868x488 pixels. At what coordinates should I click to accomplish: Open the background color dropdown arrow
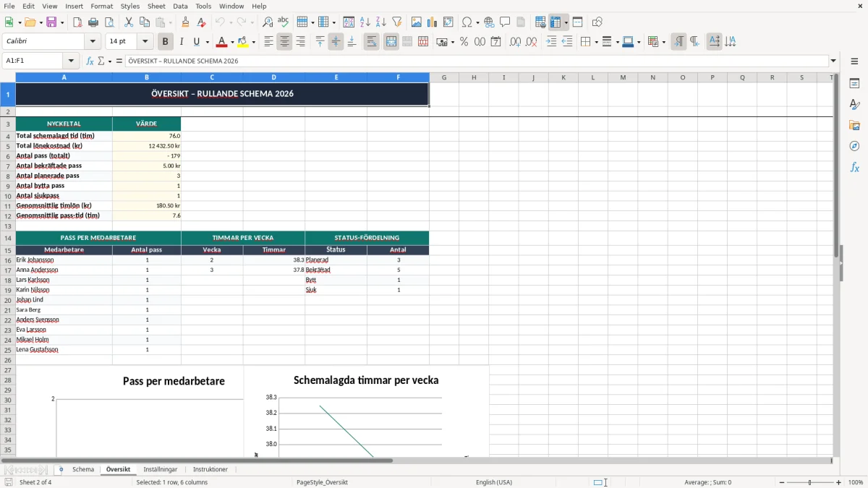point(253,42)
